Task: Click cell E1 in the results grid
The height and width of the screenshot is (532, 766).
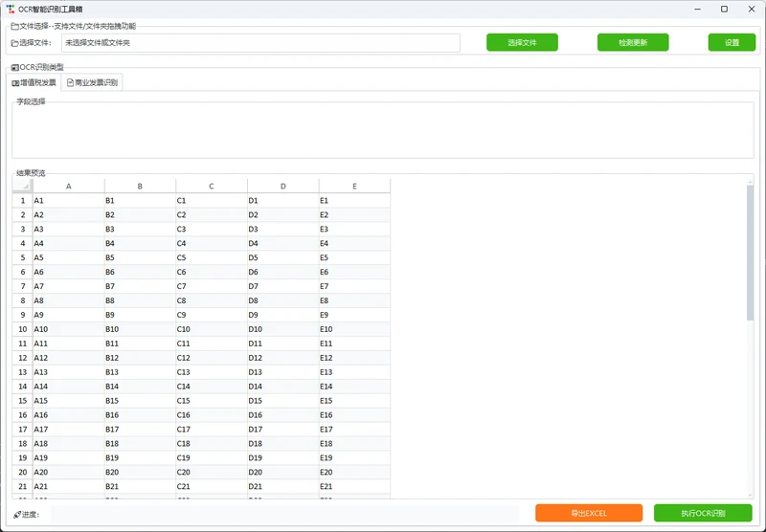Action: click(x=354, y=201)
